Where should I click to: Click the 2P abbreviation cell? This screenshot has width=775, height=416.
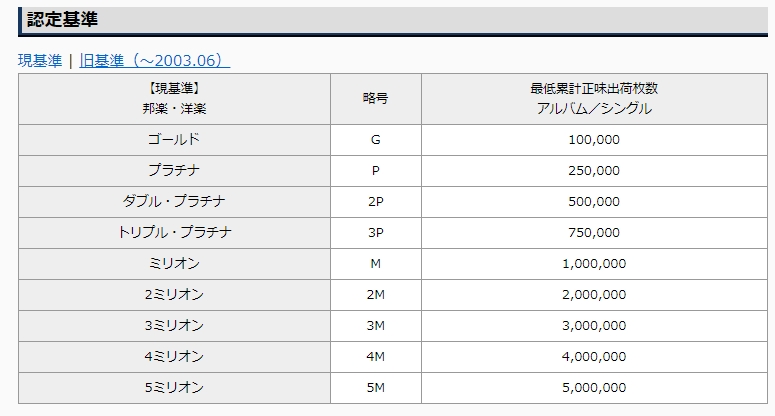pos(375,201)
